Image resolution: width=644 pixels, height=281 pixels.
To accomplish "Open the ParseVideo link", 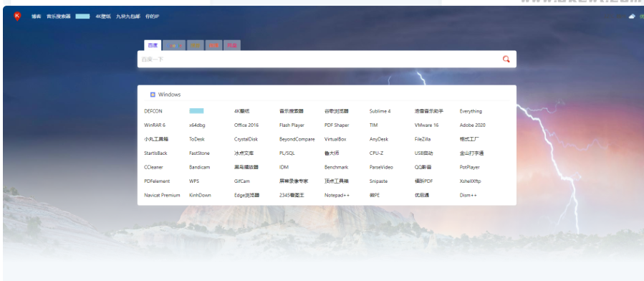I will tap(381, 167).
